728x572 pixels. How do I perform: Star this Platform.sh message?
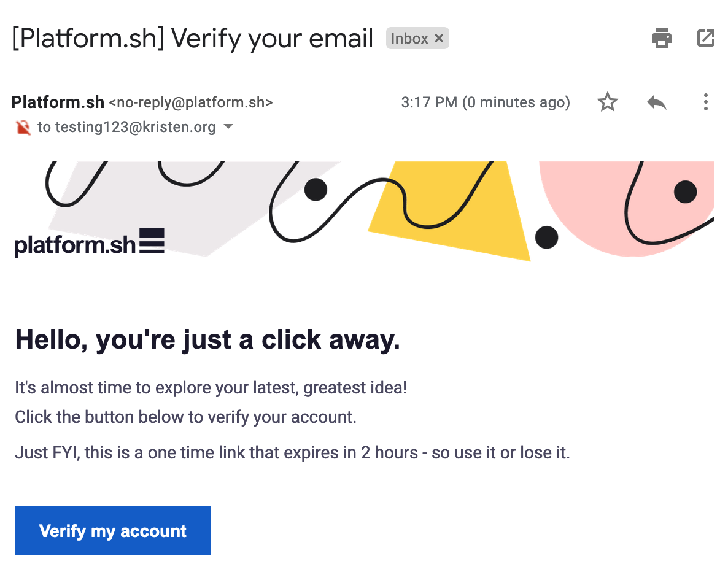click(607, 102)
